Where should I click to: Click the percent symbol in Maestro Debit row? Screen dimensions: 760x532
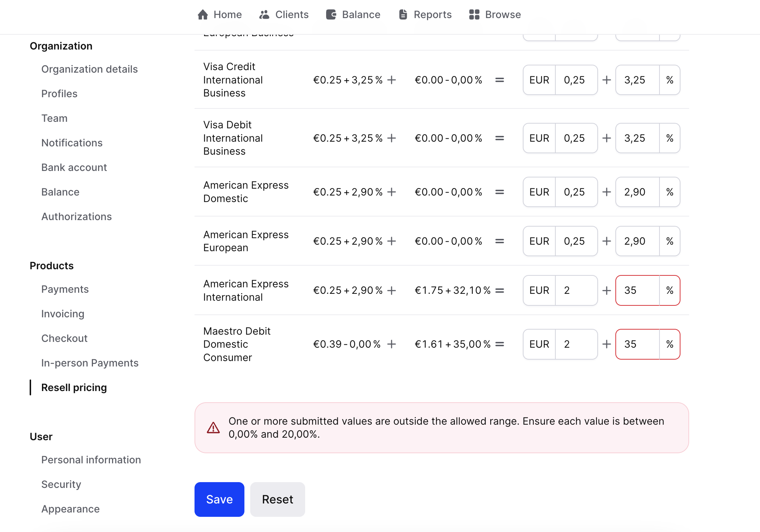pos(670,344)
